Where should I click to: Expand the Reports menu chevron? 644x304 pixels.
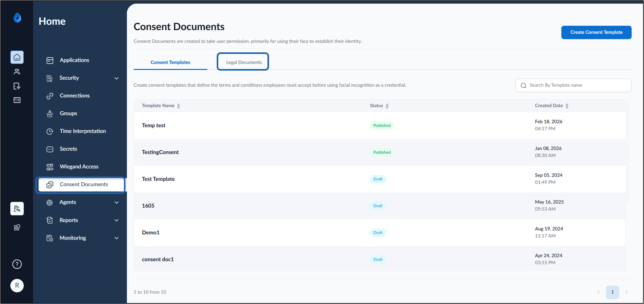[117, 221]
